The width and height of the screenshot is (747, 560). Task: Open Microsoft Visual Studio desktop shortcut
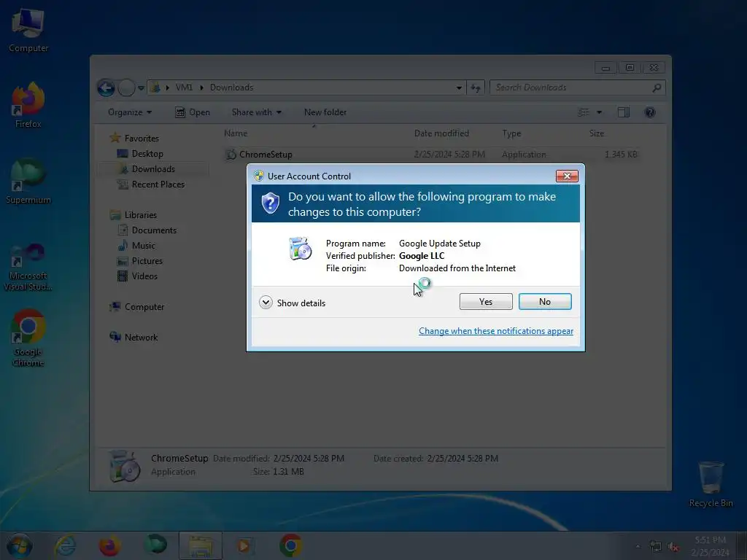point(28,267)
